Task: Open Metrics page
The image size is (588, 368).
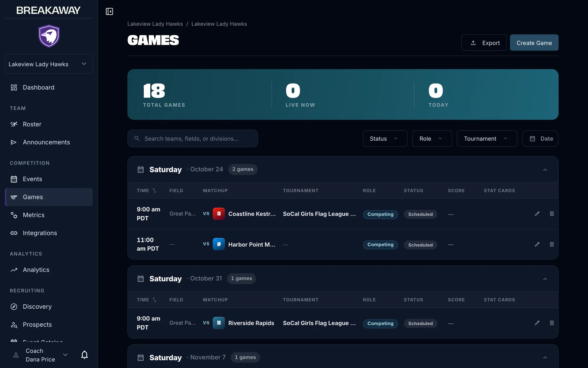Action: (49, 215)
